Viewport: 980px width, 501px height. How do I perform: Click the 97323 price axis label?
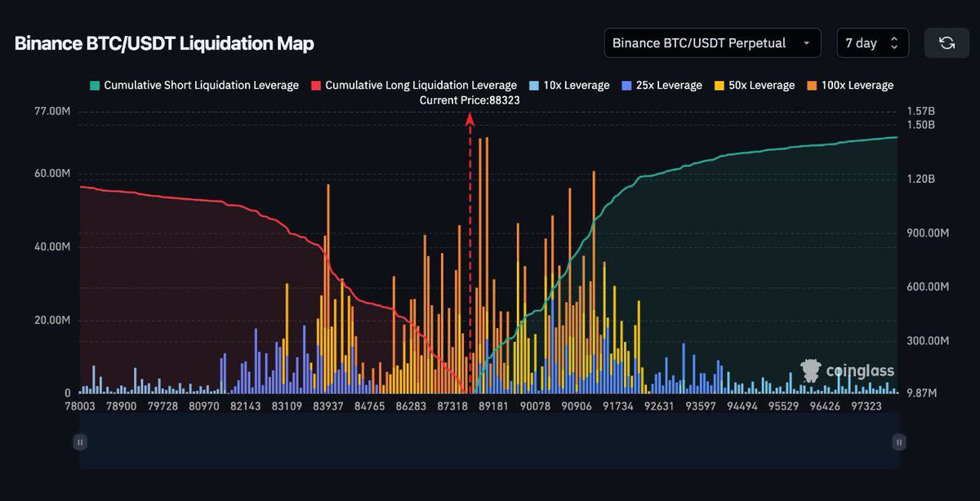point(867,406)
